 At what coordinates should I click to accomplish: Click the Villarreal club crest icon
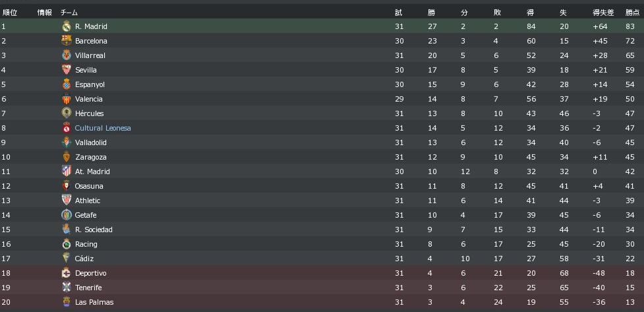[66, 55]
